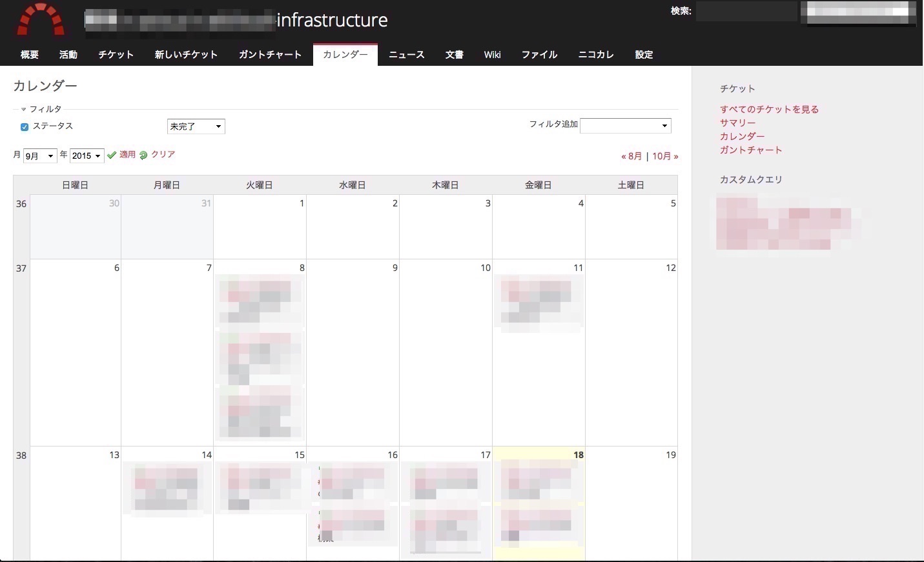This screenshot has height=562, width=924.
Task: Click the green checkmark apply icon
Action: (112, 155)
